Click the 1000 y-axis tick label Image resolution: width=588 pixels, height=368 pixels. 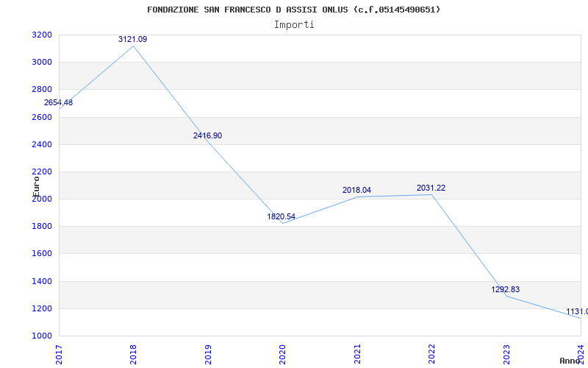[x=42, y=336]
